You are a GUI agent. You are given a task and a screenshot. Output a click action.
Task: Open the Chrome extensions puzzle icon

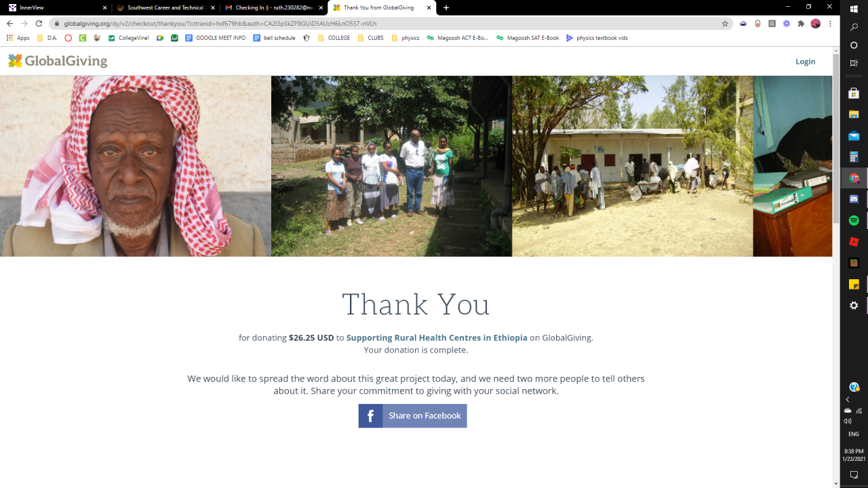point(801,23)
